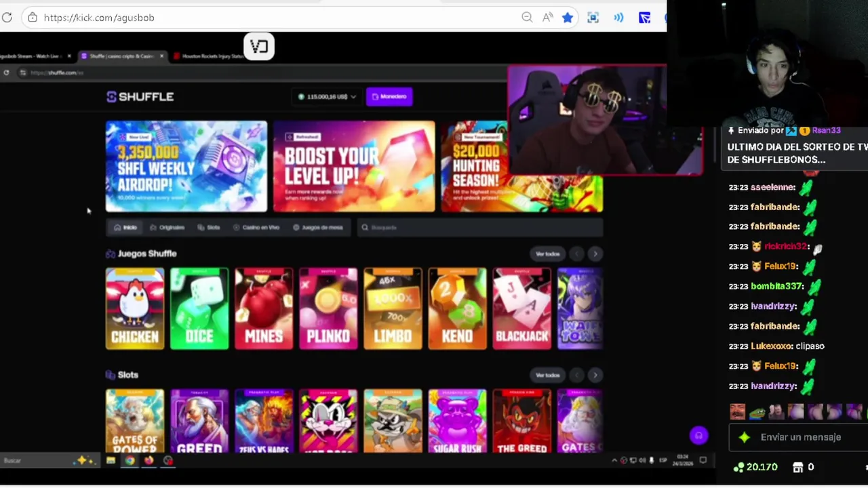Click the 20.170 channel points icon
The height and width of the screenshot is (488, 868).
coord(738,468)
